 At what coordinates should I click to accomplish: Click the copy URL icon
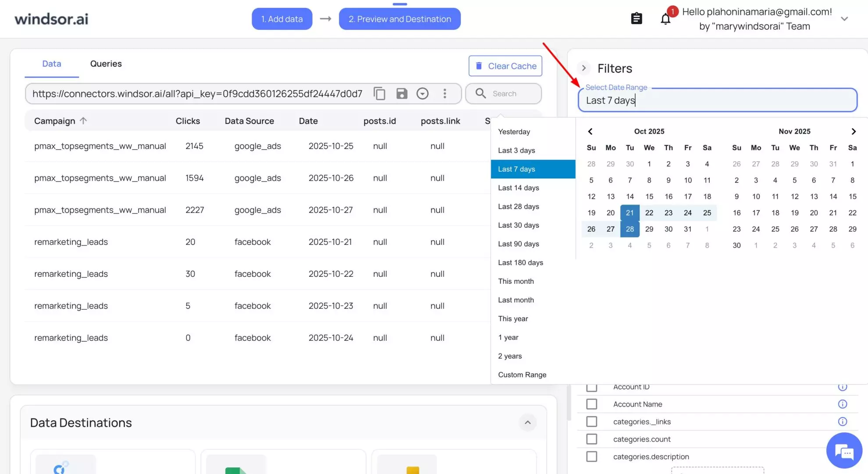(x=379, y=94)
